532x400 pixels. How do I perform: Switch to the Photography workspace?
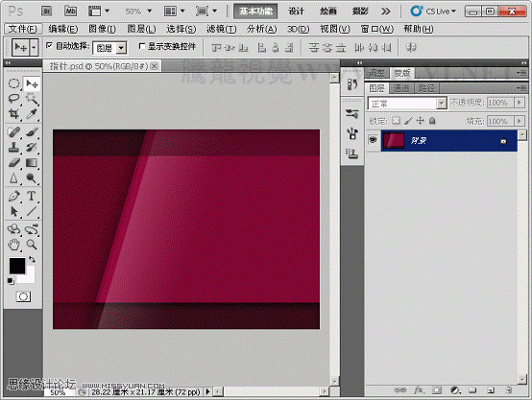click(360, 12)
